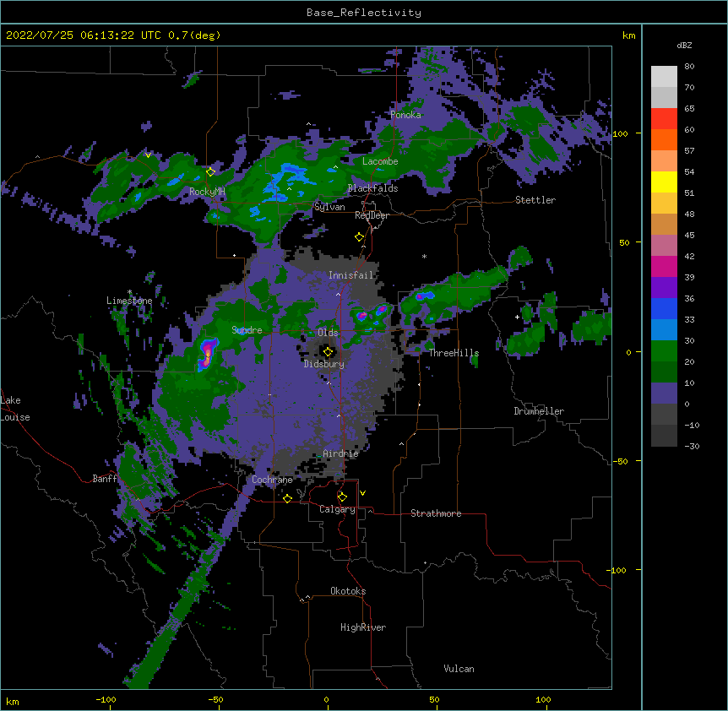
Task: Select the Lacombe city label
Action: (x=380, y=161)
